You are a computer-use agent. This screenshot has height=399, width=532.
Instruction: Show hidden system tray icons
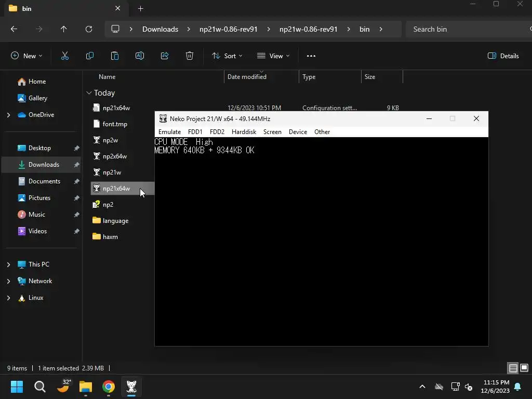click(x=422, y=387)
